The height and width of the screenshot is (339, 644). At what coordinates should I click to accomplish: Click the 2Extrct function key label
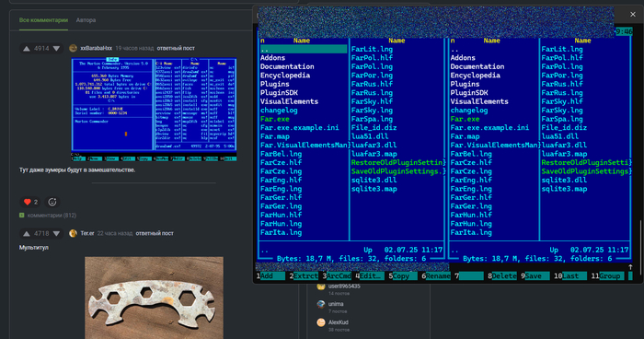click(x=304, y=276)
